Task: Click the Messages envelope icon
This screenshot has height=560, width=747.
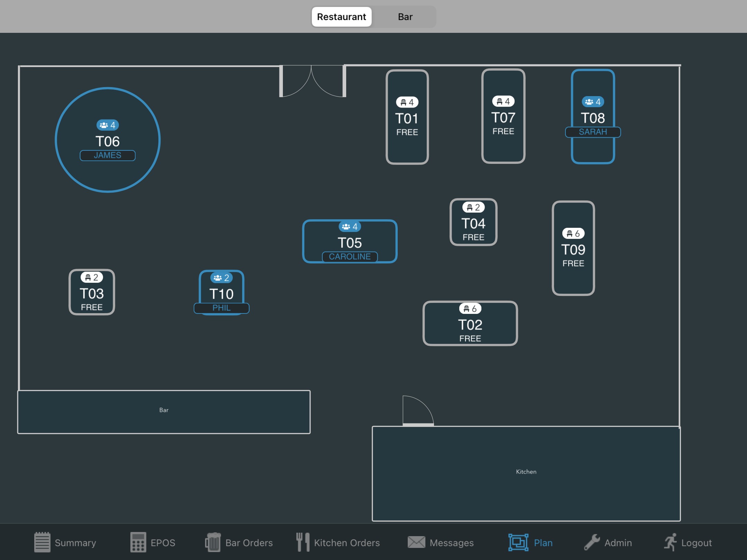Action: [x=416, y=542]
